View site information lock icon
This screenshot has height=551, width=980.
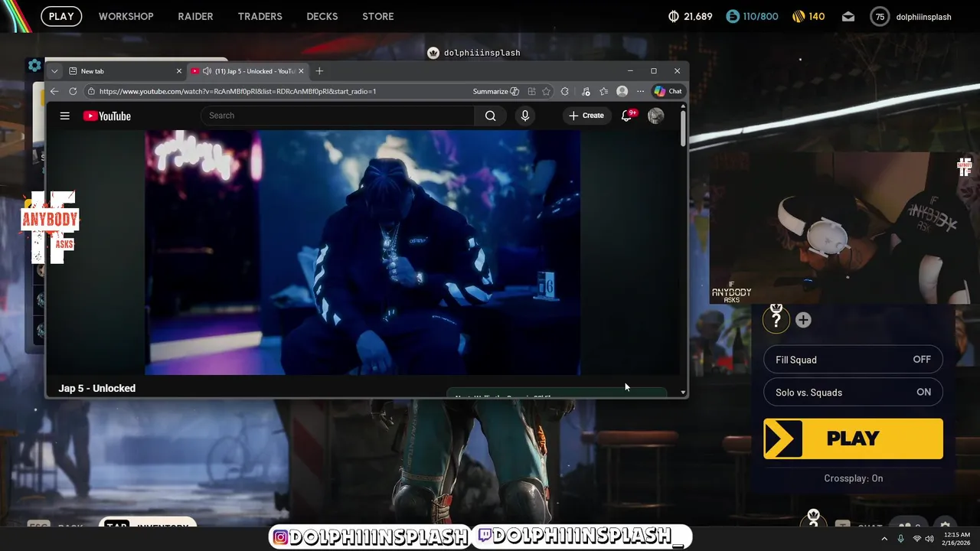pos(91,91)
